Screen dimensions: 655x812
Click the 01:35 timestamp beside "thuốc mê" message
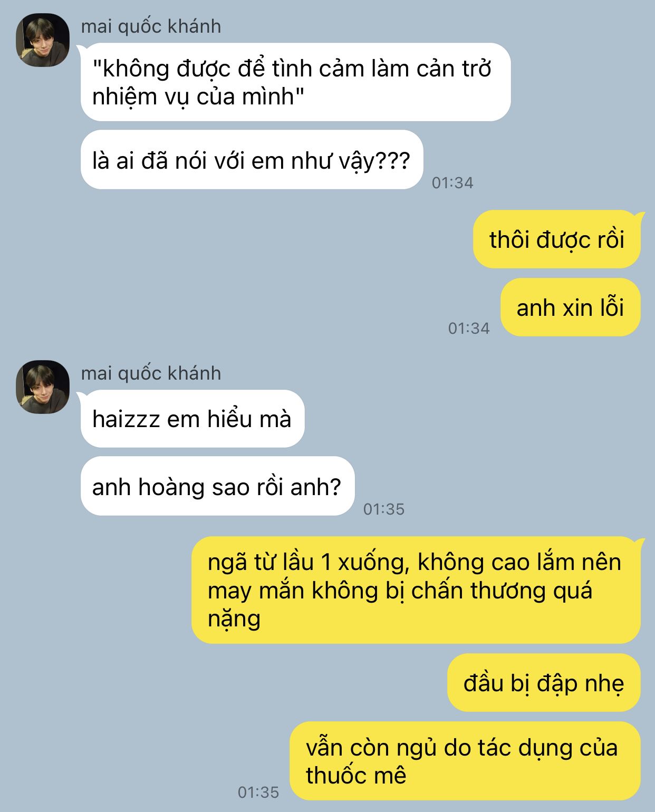(258, 792)
